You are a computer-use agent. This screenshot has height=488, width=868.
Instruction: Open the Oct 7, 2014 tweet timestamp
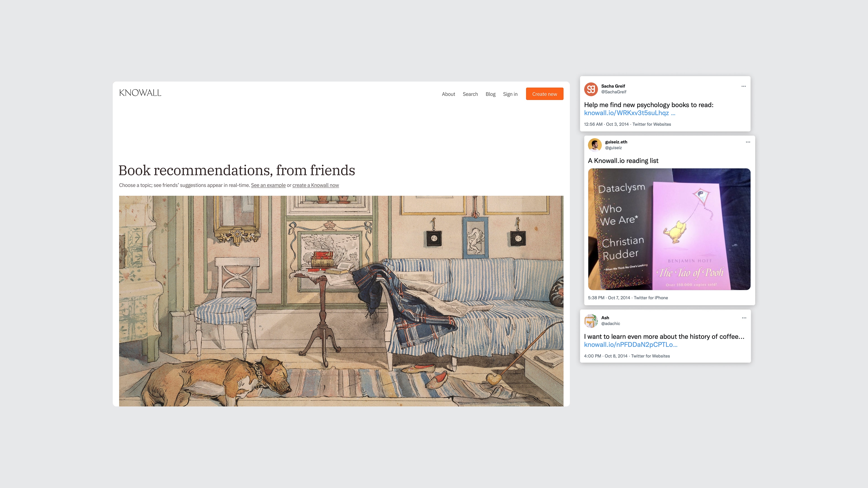pos(619,298)
